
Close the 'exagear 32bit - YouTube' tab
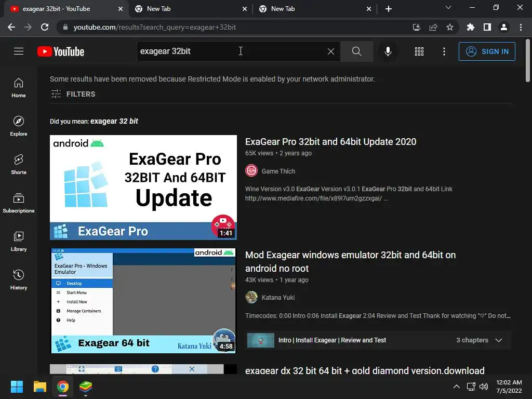121,9
